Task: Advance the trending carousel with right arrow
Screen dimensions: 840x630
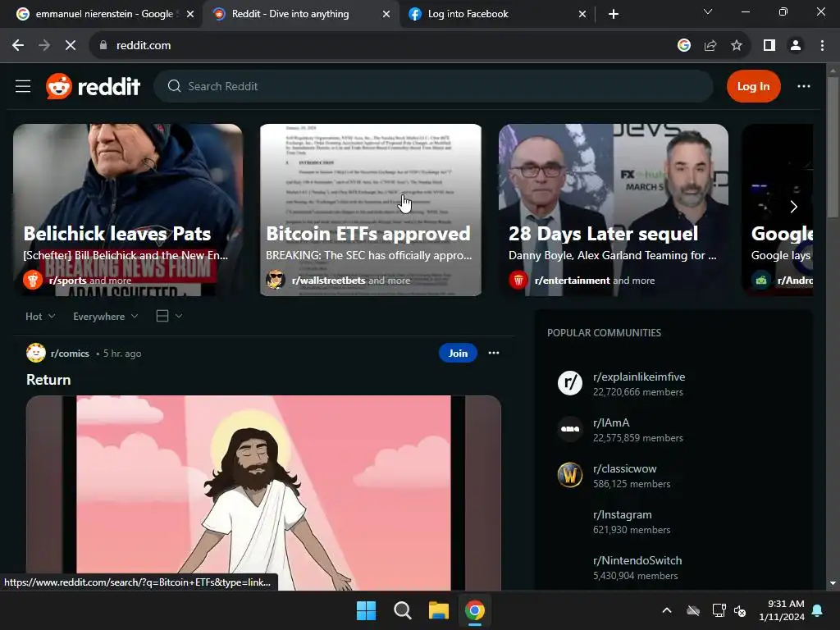Action: tap(793, 207)
